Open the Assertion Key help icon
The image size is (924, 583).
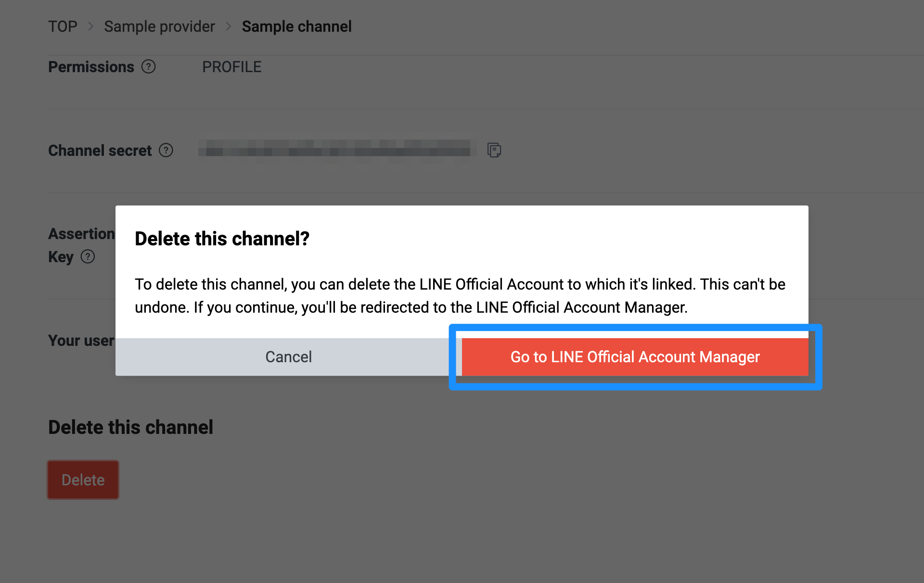click(x=88, y=256)
